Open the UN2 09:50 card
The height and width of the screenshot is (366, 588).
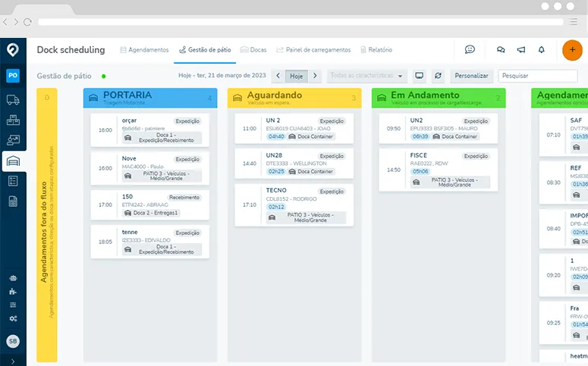pos(438,129)
